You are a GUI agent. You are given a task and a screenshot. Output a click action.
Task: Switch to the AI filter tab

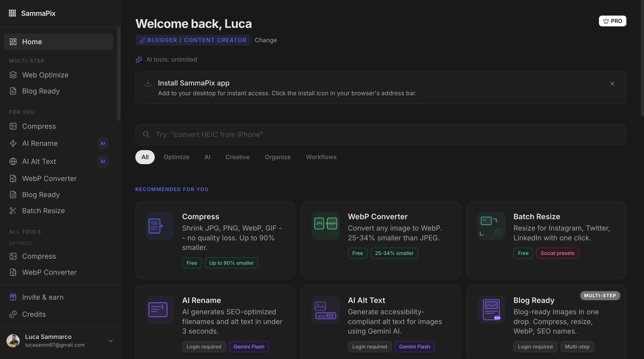208,157
